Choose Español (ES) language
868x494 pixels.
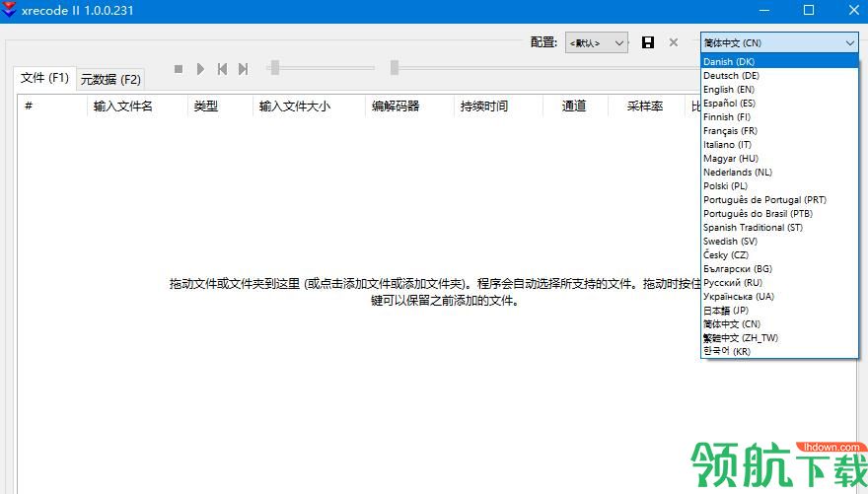tap(779, 103)
